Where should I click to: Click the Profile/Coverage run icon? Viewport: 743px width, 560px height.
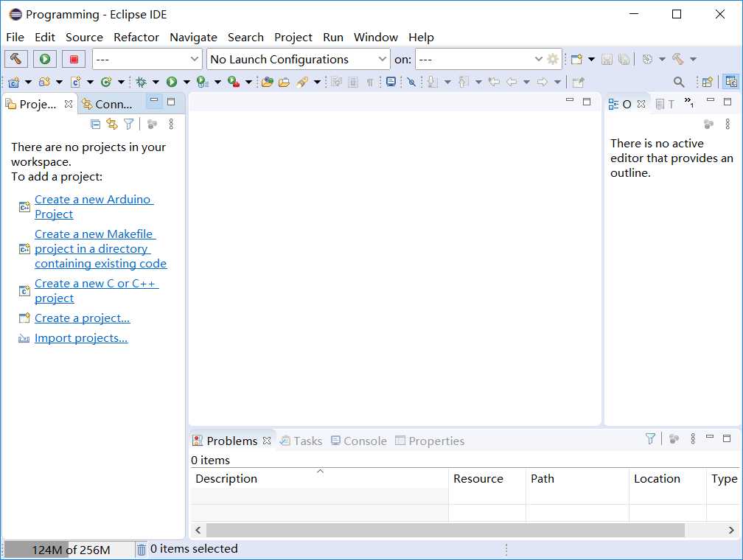(203, 82)
